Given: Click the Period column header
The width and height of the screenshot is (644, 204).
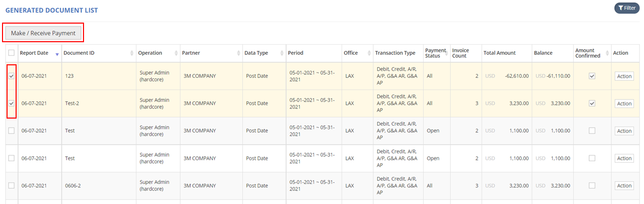Looking at the screenshot, I should [x=295, y=53].
